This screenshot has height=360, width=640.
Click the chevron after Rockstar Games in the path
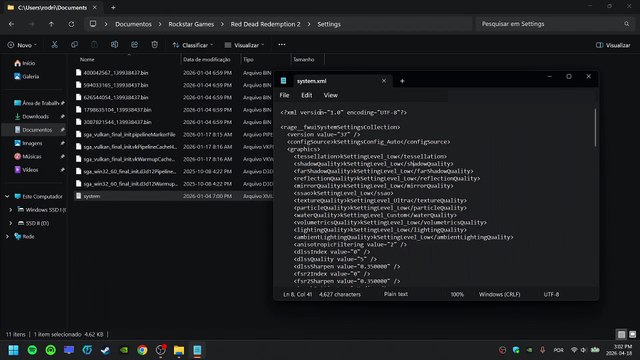[x=222, y=24]
